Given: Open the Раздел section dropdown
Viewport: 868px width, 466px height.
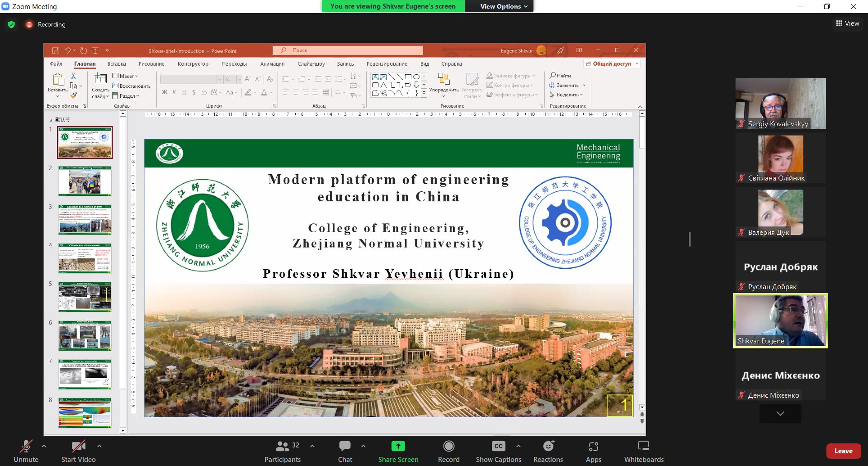Looking at the screenshot, I should tap(126, 96).
